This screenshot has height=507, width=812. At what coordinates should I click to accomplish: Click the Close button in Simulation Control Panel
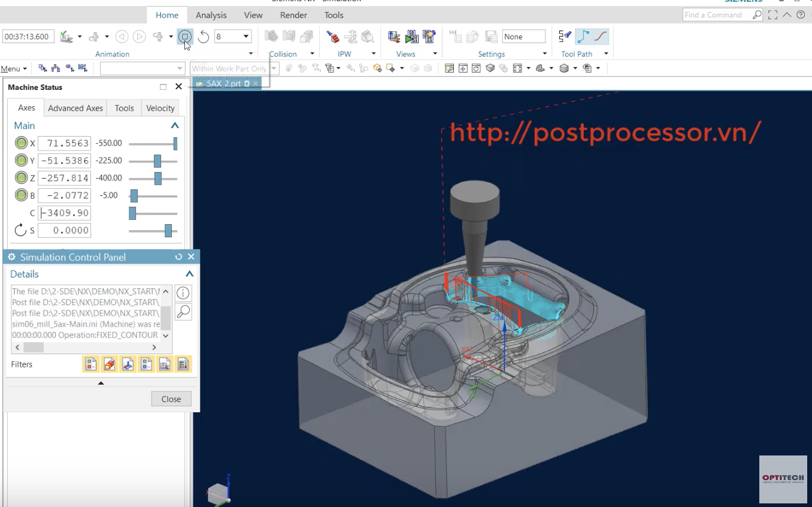tap(171, 399)
